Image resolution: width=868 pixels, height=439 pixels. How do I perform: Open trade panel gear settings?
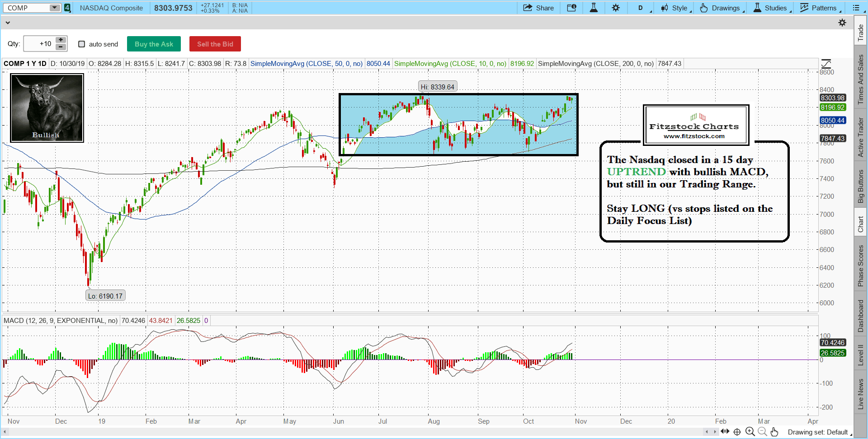(842, 23)
